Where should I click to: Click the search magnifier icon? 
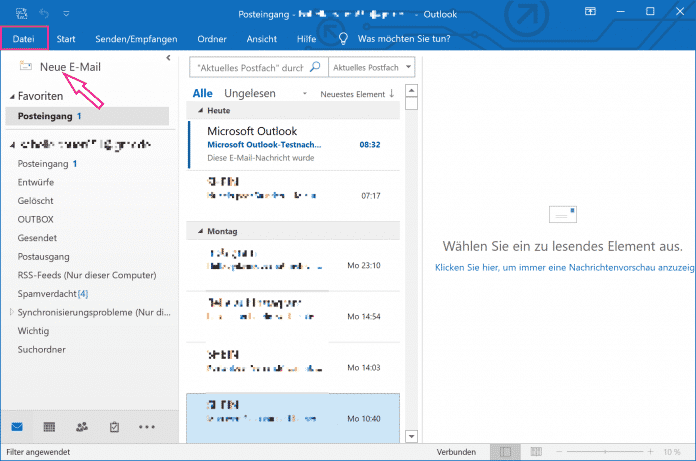coord(316,68)
